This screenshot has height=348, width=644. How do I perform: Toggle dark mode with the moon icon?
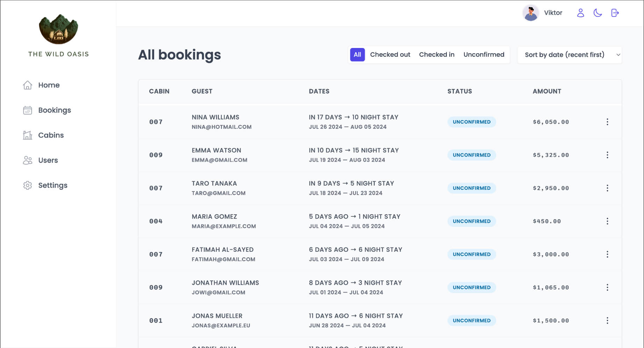598,13
